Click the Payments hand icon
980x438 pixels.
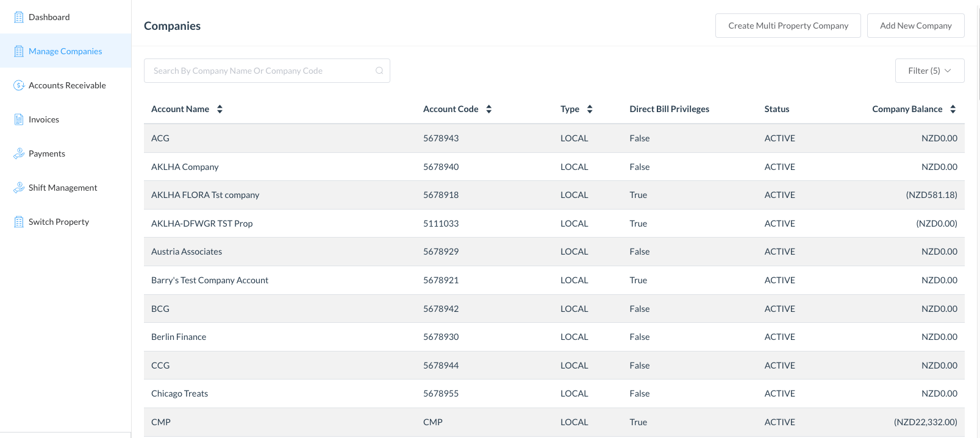(x=19, y=154)
